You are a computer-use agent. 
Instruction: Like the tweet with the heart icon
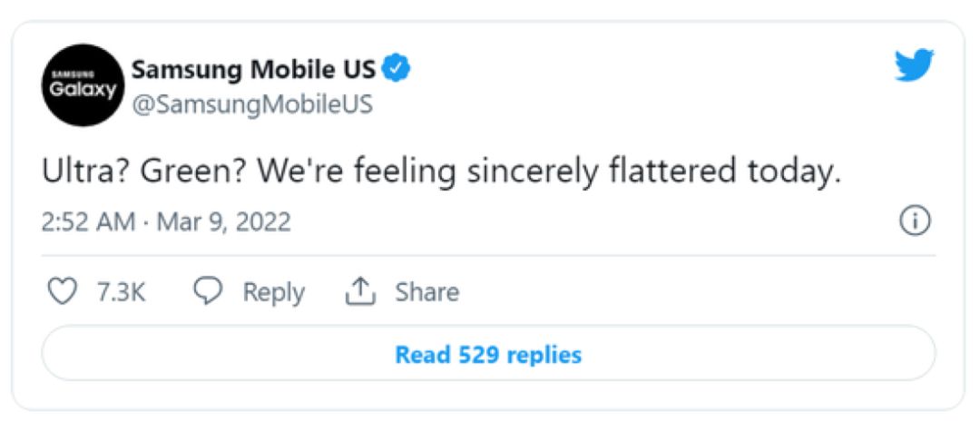pos(61,291)
